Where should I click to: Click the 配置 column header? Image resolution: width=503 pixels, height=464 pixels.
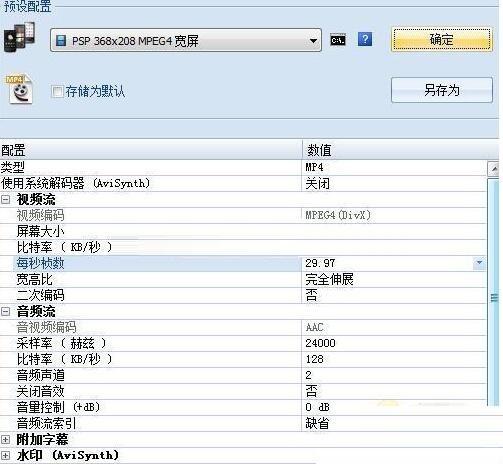[x=151, y=150]
